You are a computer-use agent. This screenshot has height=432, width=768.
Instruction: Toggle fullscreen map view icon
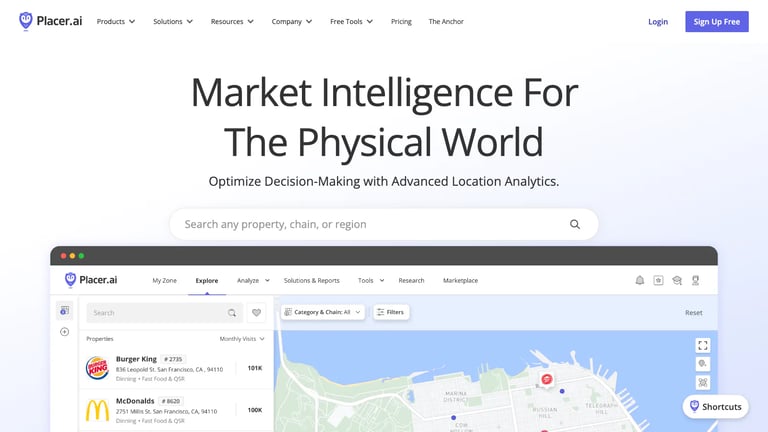703,345
